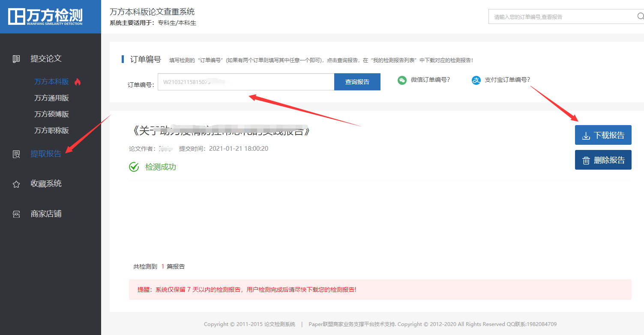The height and width of the screenshot is (335, 644).
Task: Open the 提取报告 sidebar item
Action: 46,154
